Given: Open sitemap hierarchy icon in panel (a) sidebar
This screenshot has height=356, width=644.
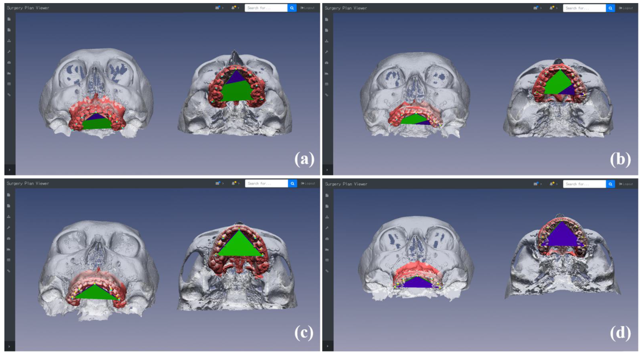Looking at the screenshot, I should pos(9,41).
